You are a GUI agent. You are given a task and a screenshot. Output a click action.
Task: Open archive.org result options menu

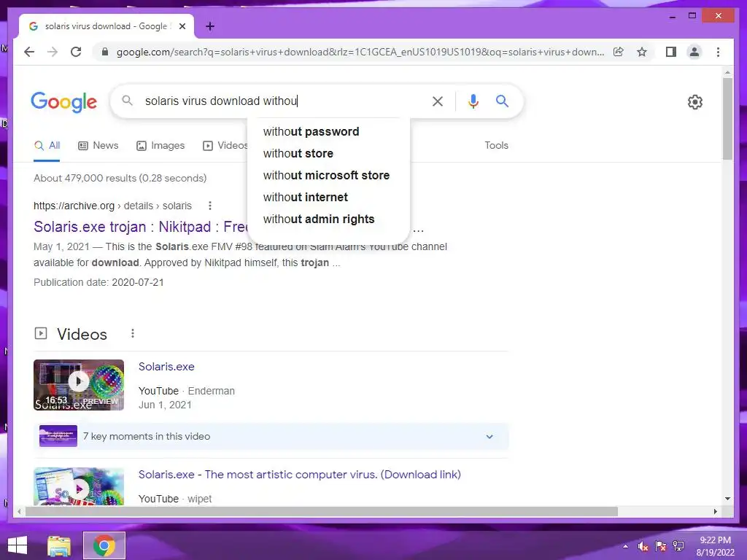(x=210, y=206)
